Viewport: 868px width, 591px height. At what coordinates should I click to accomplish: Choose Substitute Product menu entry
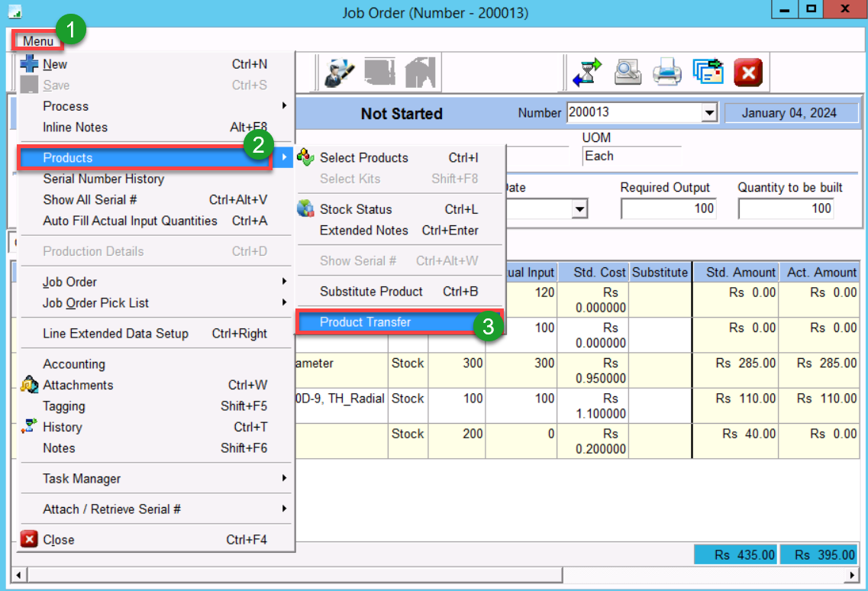coord(371,292)
